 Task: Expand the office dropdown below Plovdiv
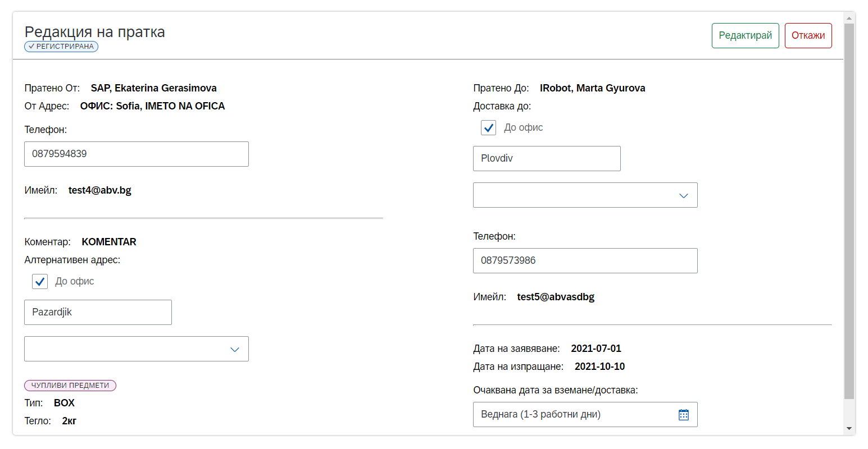pyautogui.click(x=585, y=195)
